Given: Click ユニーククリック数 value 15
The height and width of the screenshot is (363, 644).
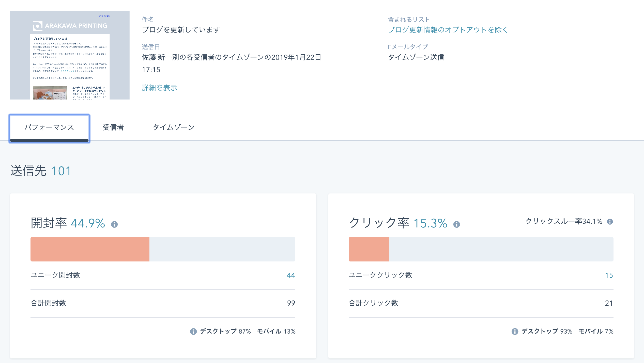Looking at the screenshot, I should click(x=609, y=275).
